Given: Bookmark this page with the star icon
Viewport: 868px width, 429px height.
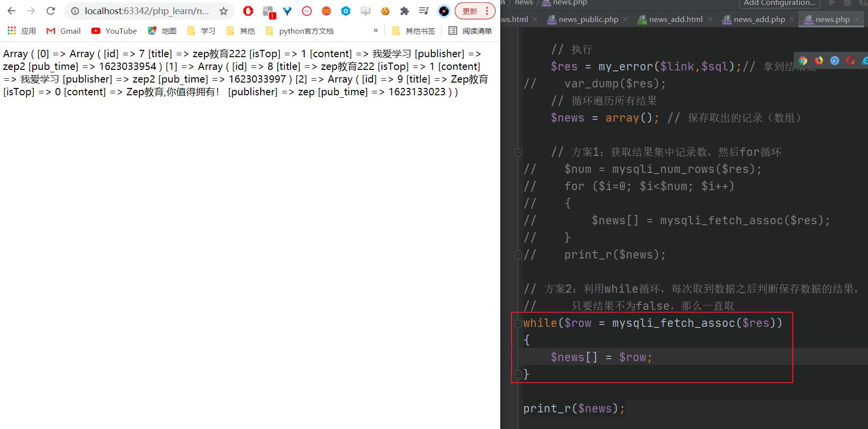Looking at the screenshot, I should coord(223,11).
